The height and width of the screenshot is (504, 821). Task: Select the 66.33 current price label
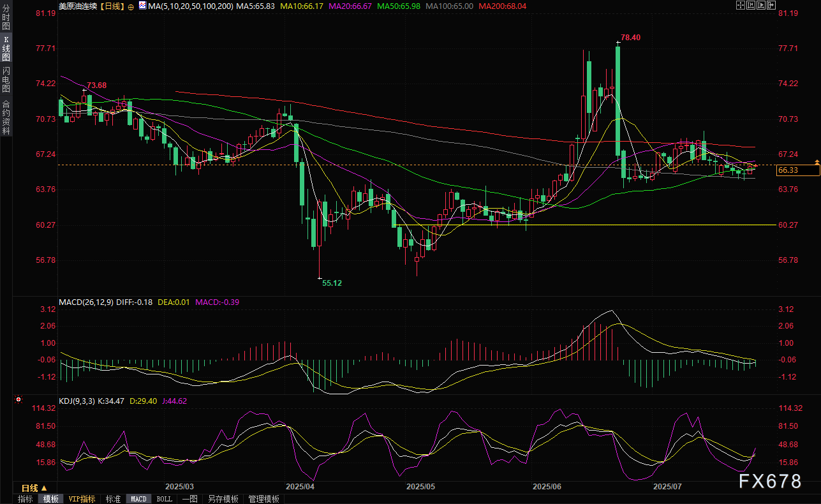788,170
